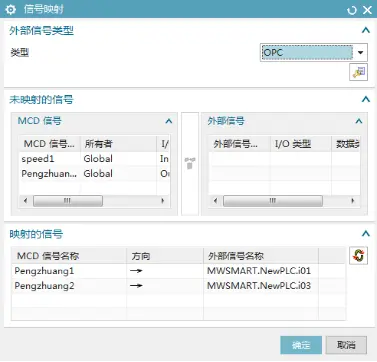This screenshot has width=377, height=362.
Task: Open the 类型 dropdown arrow
Action: pos(360,53)
